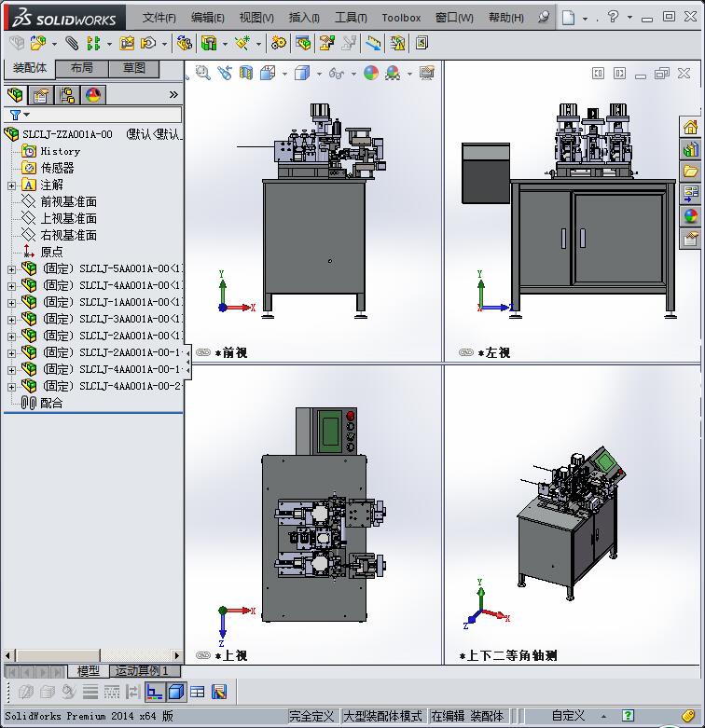This screenshot has width=705, height=728.
Task: Click the green help question mark in status bar
Action: [628, 716]
